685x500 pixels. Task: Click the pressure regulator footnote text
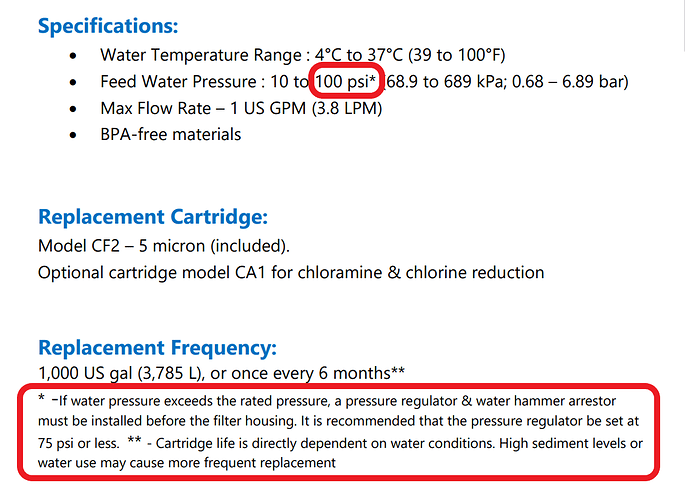(x=338, y=411)
